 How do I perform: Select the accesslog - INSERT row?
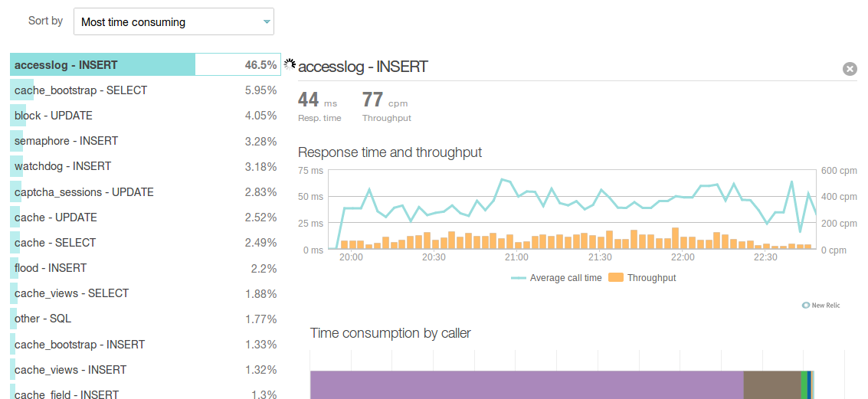[146, 65]
